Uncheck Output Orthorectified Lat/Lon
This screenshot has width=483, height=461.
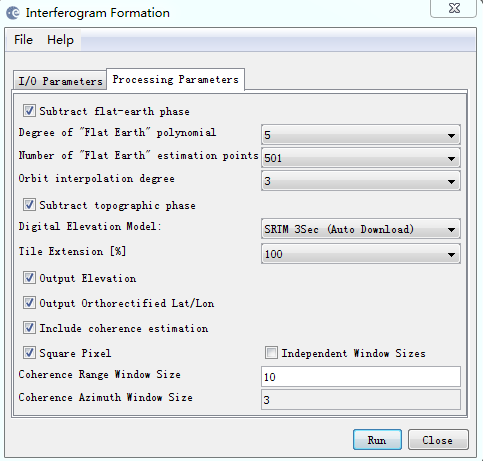click(29, 303)
